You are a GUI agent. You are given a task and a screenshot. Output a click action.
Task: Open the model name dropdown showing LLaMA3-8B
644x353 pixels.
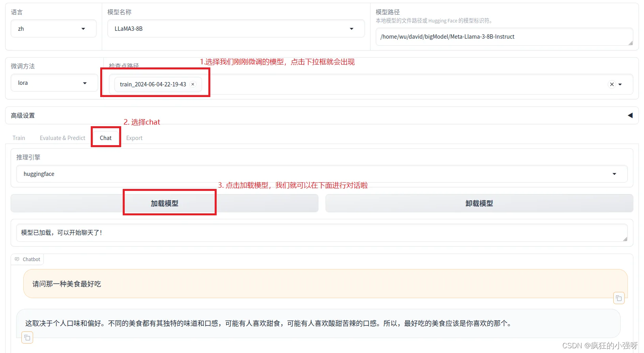[236, 29]
